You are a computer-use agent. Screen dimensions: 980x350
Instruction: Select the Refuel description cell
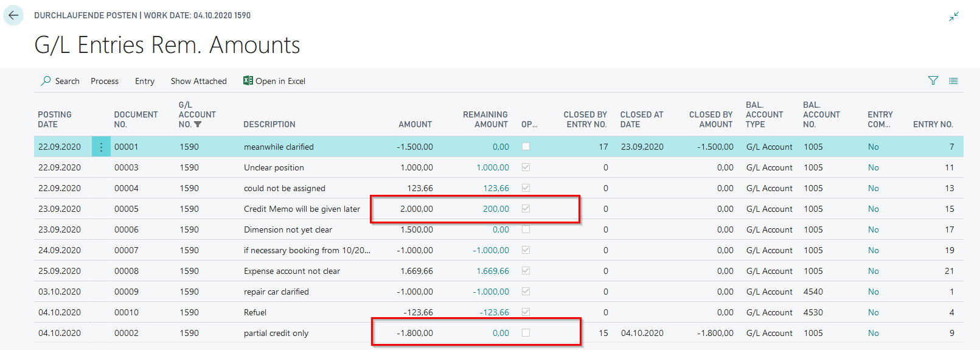[x=255, y=312]
